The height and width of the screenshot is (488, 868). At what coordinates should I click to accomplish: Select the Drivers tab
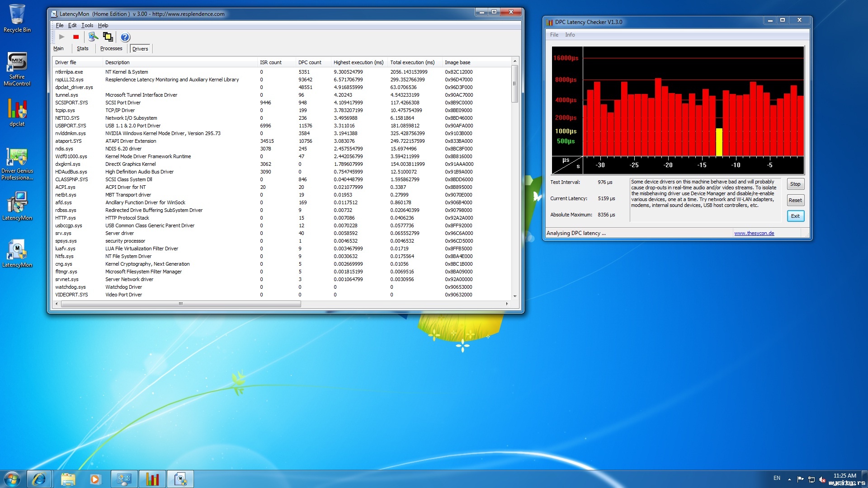click(x=140, y=49)
